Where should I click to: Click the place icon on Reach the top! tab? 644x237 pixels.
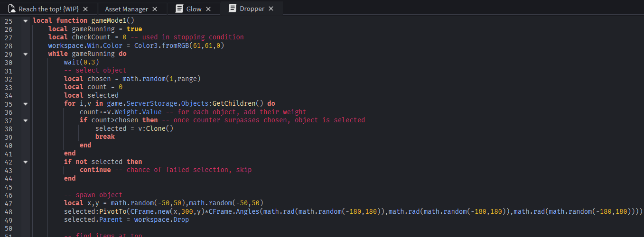tap(12, 9)
